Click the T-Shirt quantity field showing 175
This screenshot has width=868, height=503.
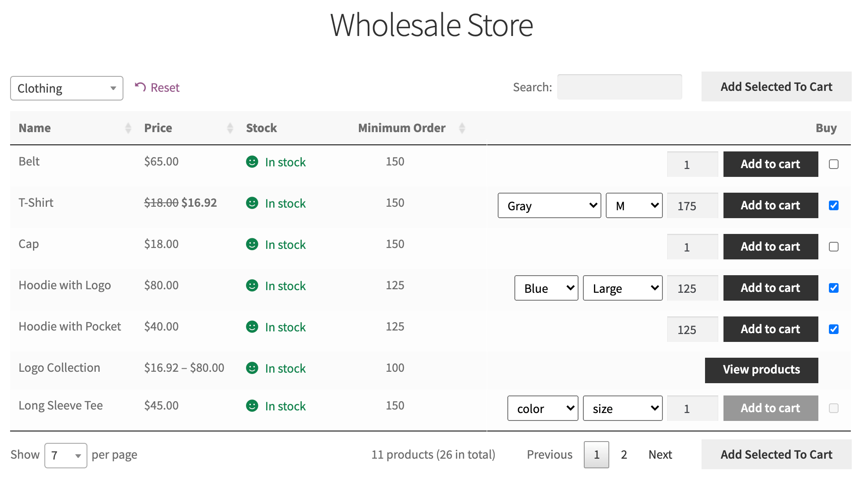point(692,205)
